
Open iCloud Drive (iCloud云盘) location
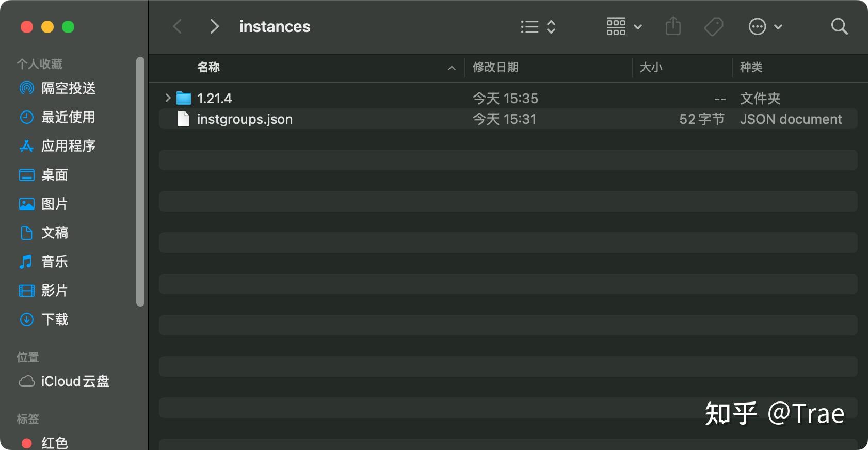click(75, 381)
